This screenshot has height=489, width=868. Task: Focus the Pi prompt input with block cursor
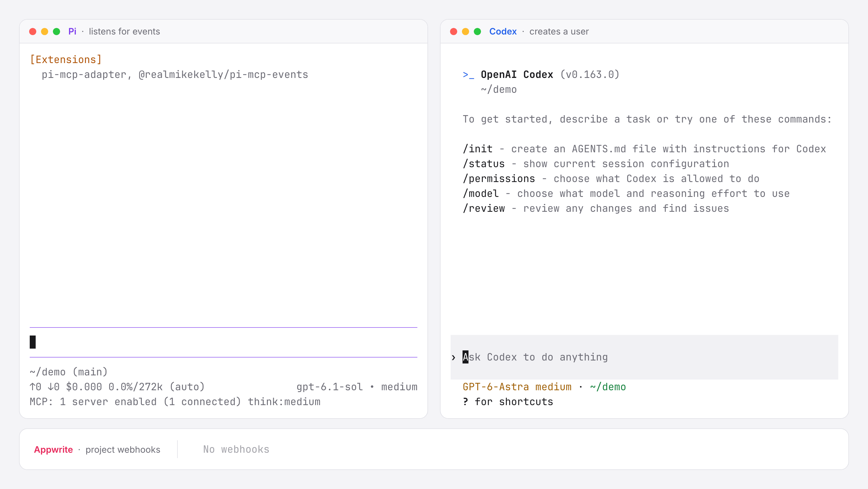tap(224, 342)
